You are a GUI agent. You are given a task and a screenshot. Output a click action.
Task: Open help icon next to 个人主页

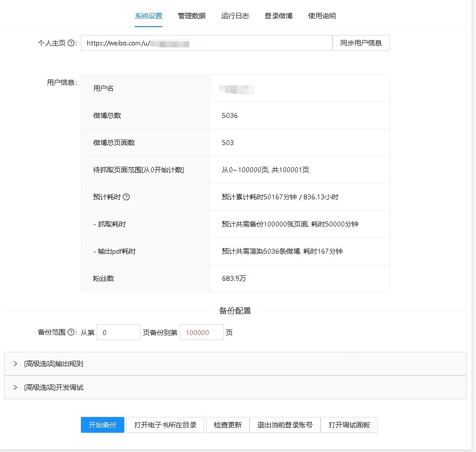pyautogui.click(x=71, y=43)
